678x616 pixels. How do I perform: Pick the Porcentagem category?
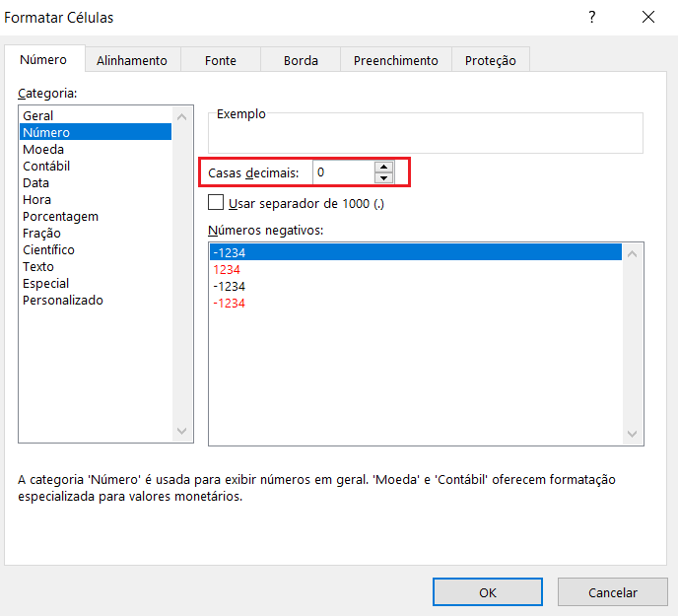coord(96,216)
